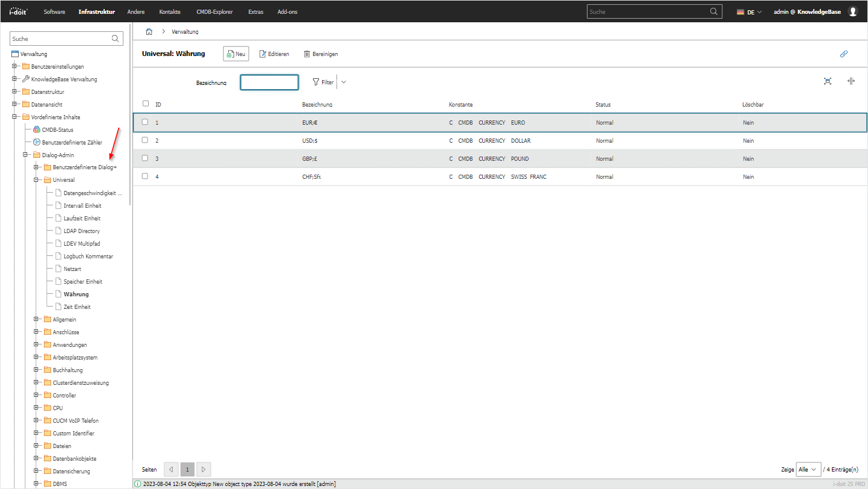The height and width of the screenshot is (489, 868).
Task: Open the Zeige Alle page-size dropdown
Action: [x=808, y=469]
